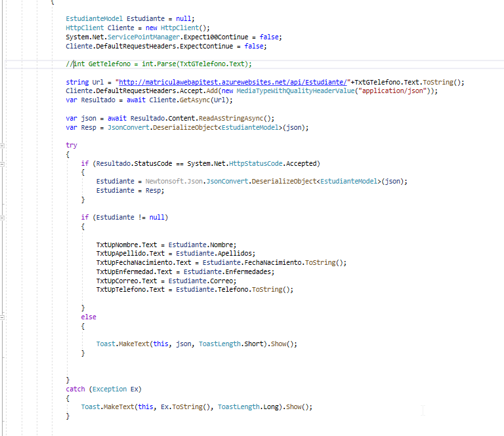
Task: Click greyed 'Newtonsoft.Json' namespace text
Action: click(x=174, y=182)
